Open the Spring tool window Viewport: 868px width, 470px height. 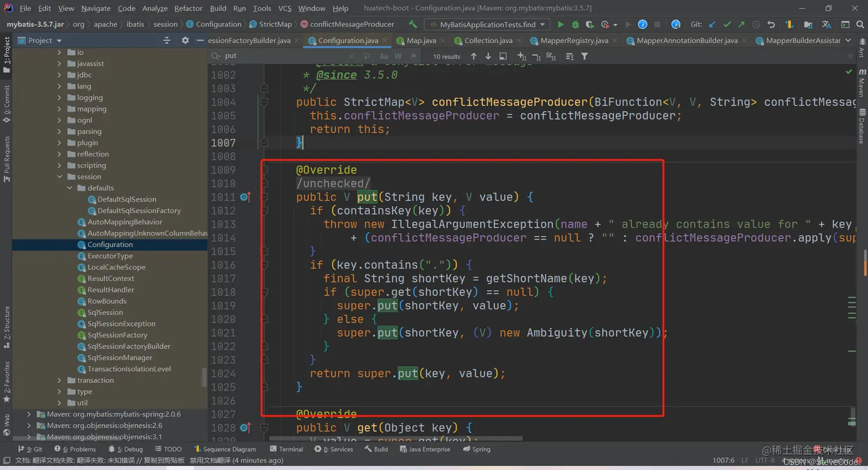(x=476, y=449)
